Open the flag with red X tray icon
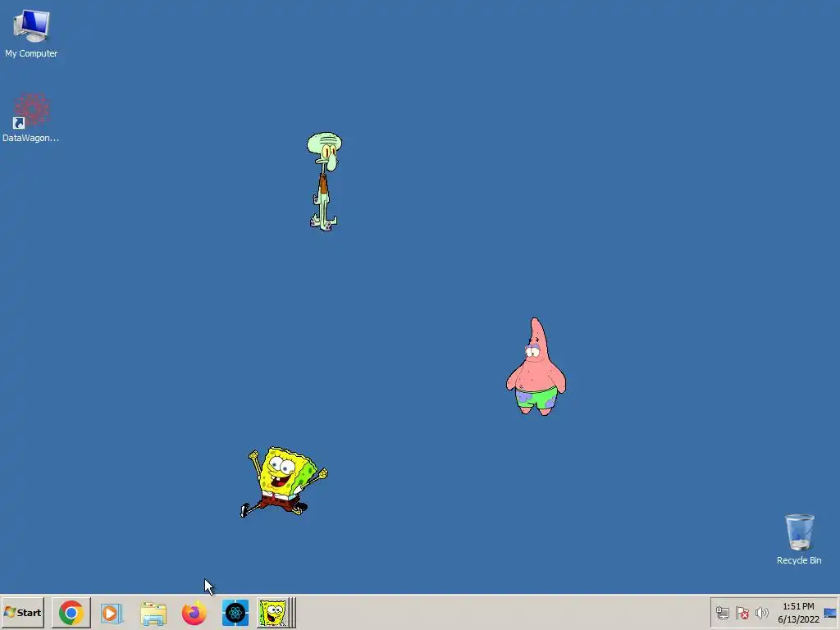This screenshot has height=630, width=840. coord(742,613)
